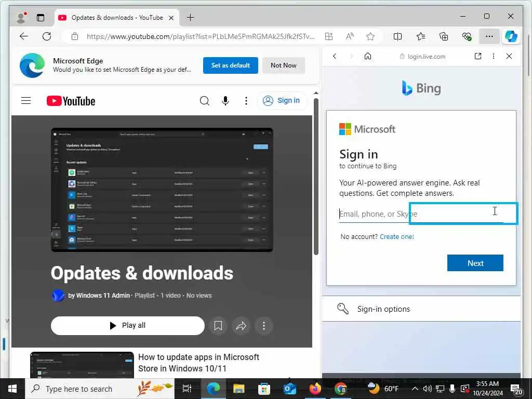View site information lock icon
Viewport: 532px width, 399px height.
75,36
